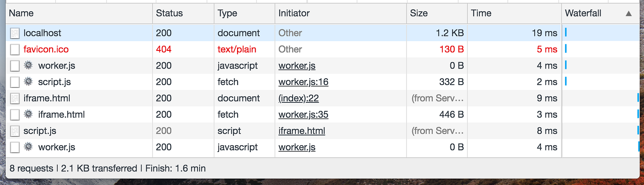Click the localhost document file icon
Screen dimensions: 644x185
point(15,33)
